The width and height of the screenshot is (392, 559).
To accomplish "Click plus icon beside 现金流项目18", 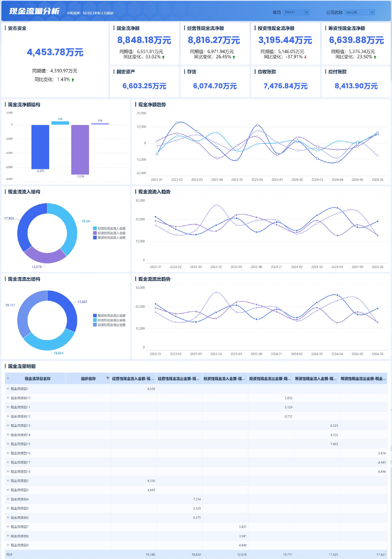I will pos(8,472).
